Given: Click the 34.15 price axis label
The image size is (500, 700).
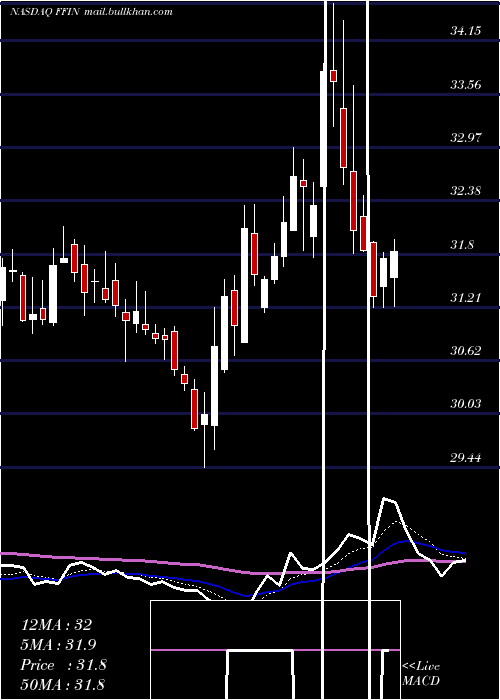Looking at the screenshot, I should [x=466, y=31].
